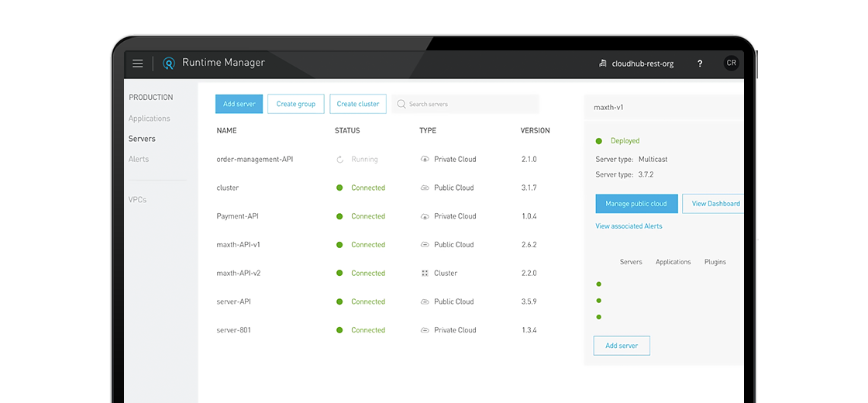Click the maxth-v1 panel title
868x403 pixels.
pos(608,108)
